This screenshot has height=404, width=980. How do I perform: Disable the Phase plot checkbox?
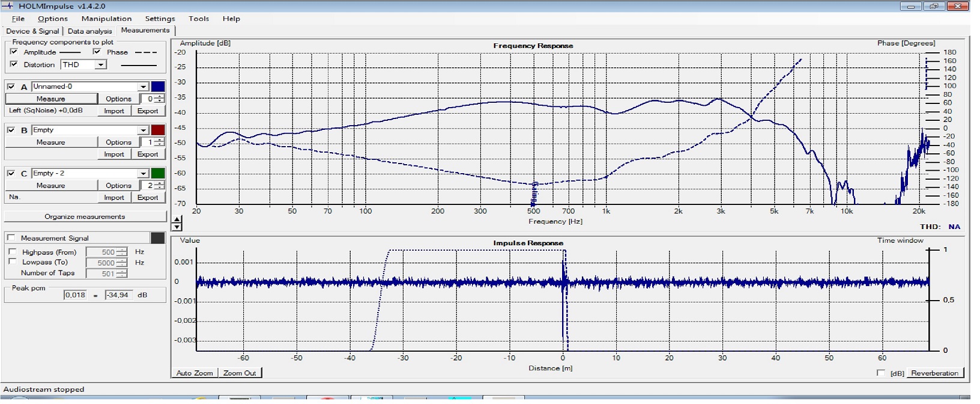97,52
